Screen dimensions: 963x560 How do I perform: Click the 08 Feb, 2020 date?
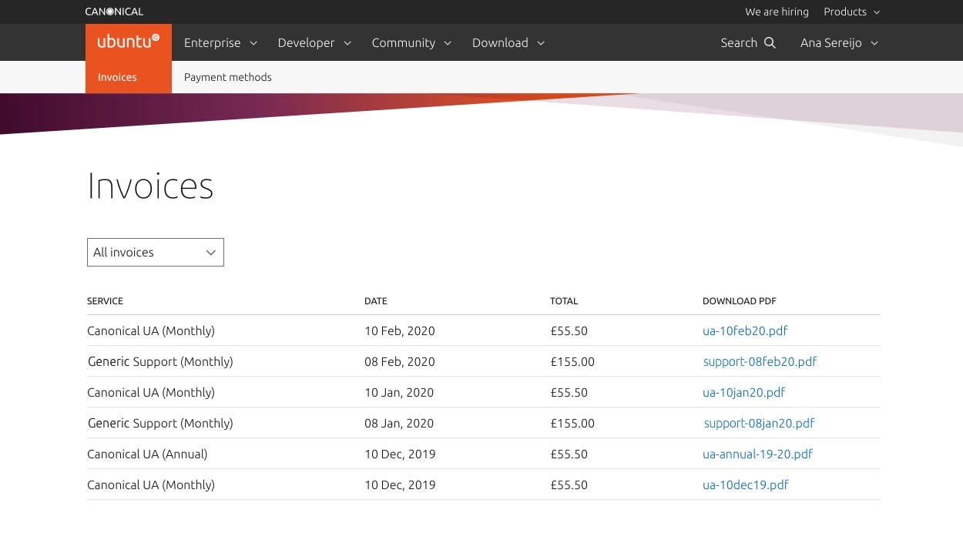tap(400, 361)
